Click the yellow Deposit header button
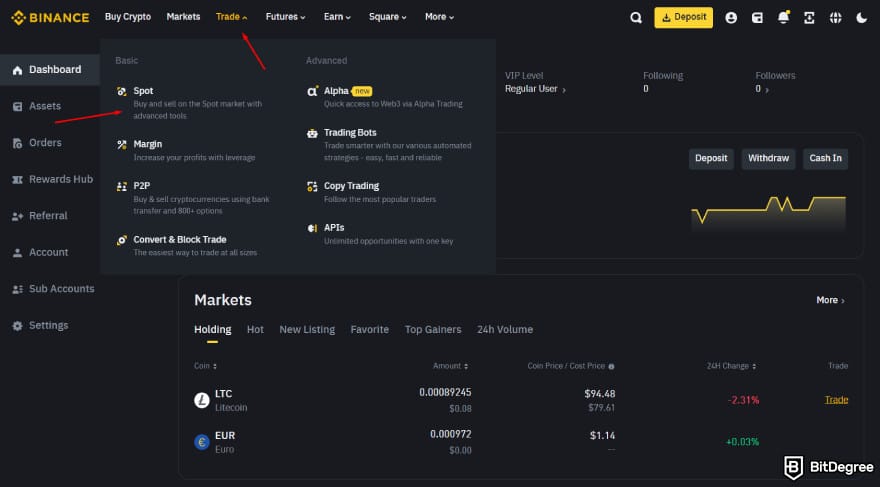The height and width of the screenshot is (487, 880). click(684, 17)
